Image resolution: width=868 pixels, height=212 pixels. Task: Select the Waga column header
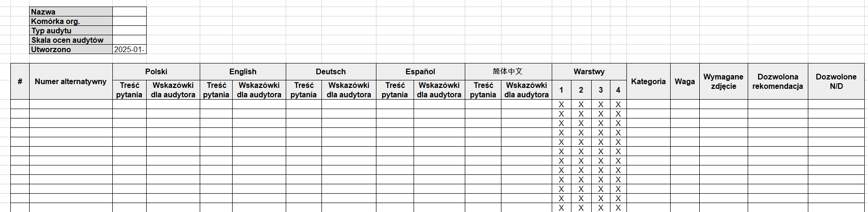coord(685,81)
